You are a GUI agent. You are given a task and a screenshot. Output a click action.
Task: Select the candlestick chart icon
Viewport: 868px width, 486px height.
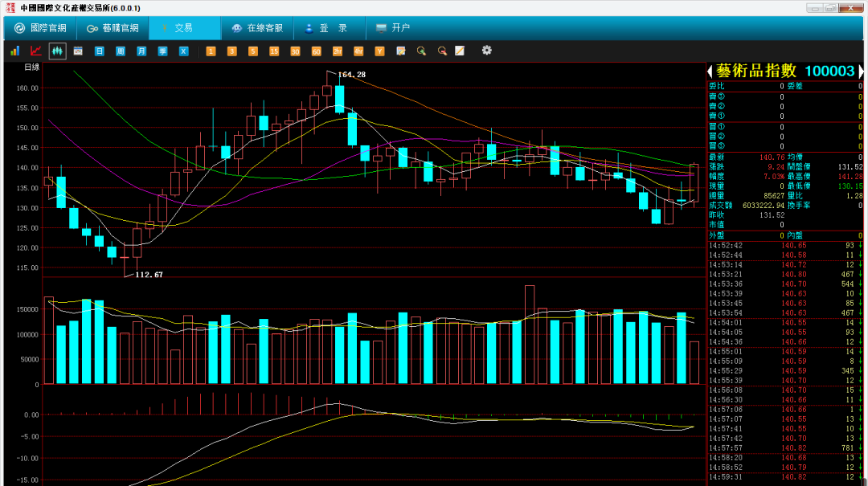tap(57, 51)
